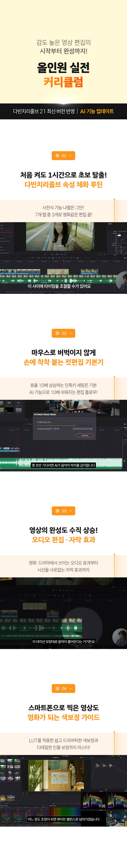Click '다빈치리졸브 21 최신 버전 반영' text
127x868 pixels.
tap(44, 111)
